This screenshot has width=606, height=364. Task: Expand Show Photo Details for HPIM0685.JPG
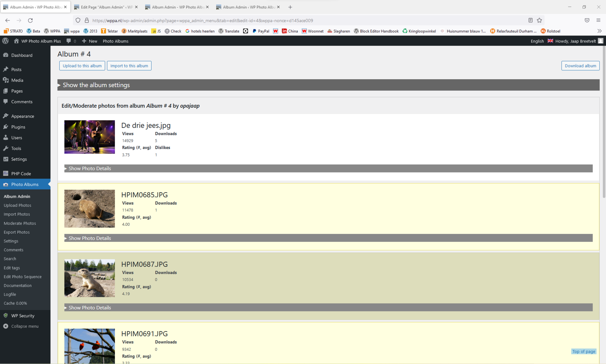click(x=90, y=238)
